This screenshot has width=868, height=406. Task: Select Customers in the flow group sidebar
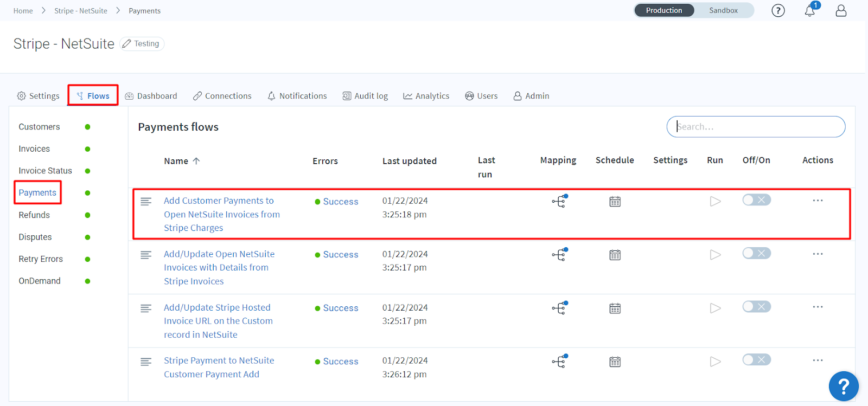tap(39, 127)
